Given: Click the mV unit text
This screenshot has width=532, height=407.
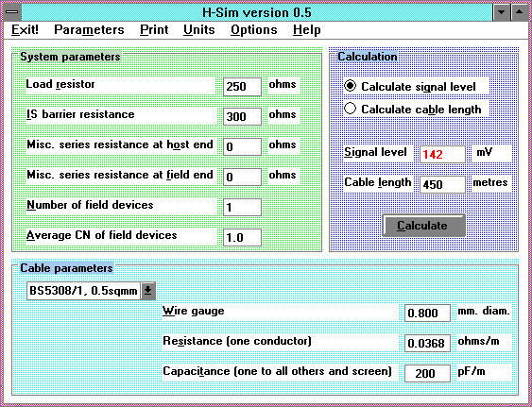Looking at the screenshot, I should [x=484, y=152].
